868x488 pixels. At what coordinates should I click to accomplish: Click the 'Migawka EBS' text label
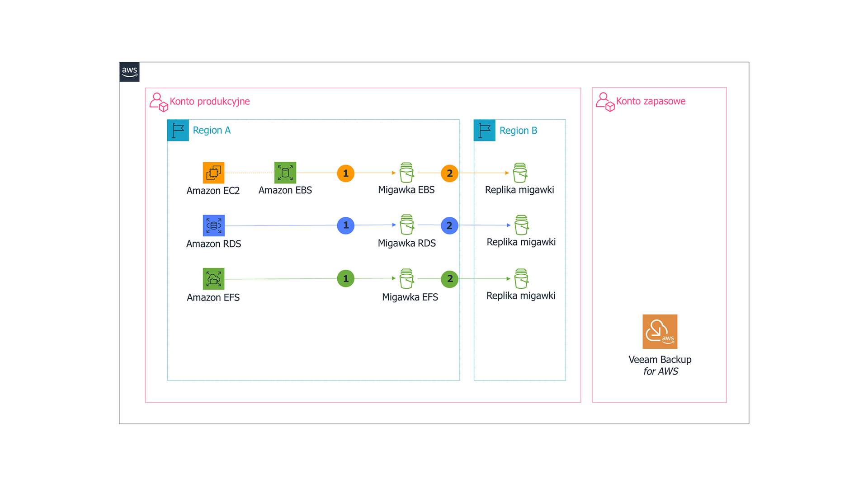[x=406, y=190]
